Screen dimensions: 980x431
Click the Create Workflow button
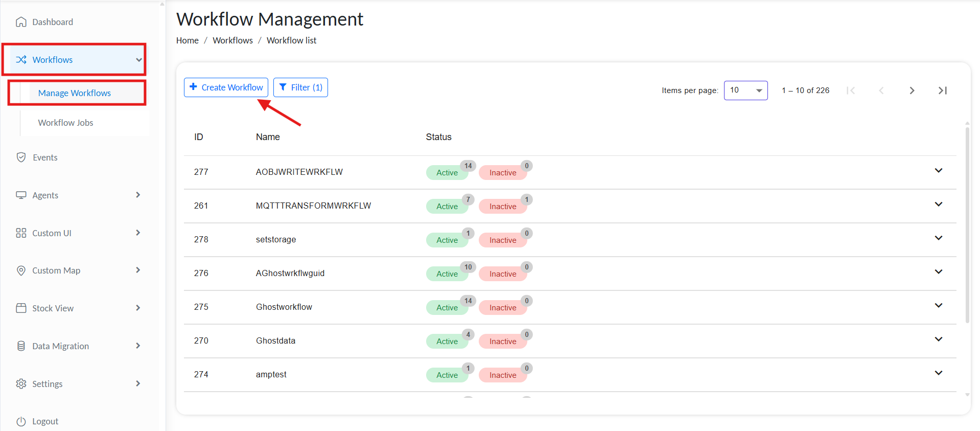[x=226, y=87]
